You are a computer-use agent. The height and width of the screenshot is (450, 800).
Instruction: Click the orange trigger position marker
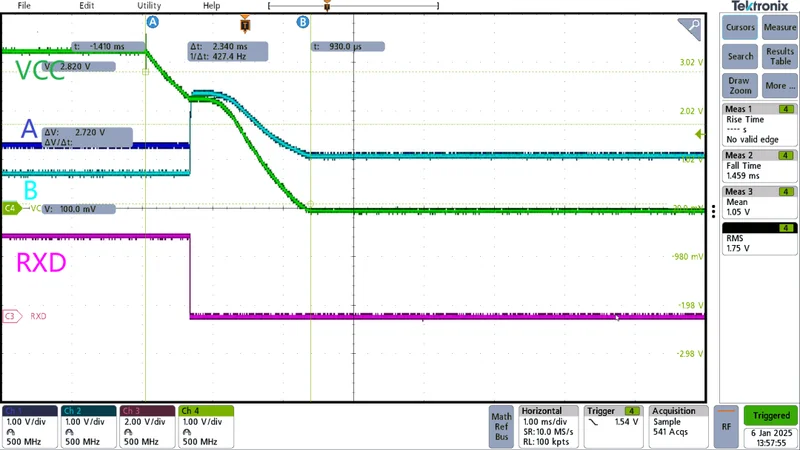[x=245, y=24]
